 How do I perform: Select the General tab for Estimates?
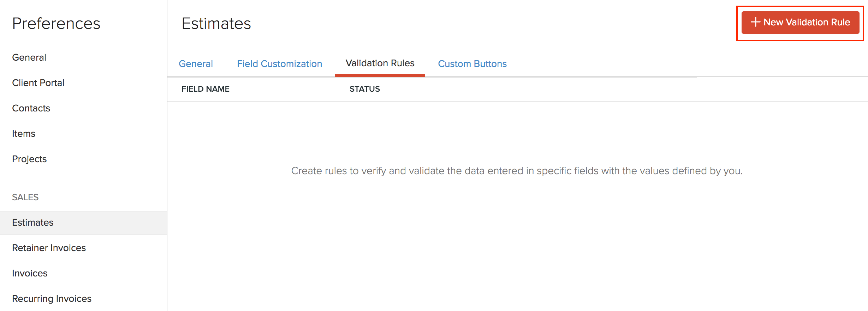[x=196, y=64]
